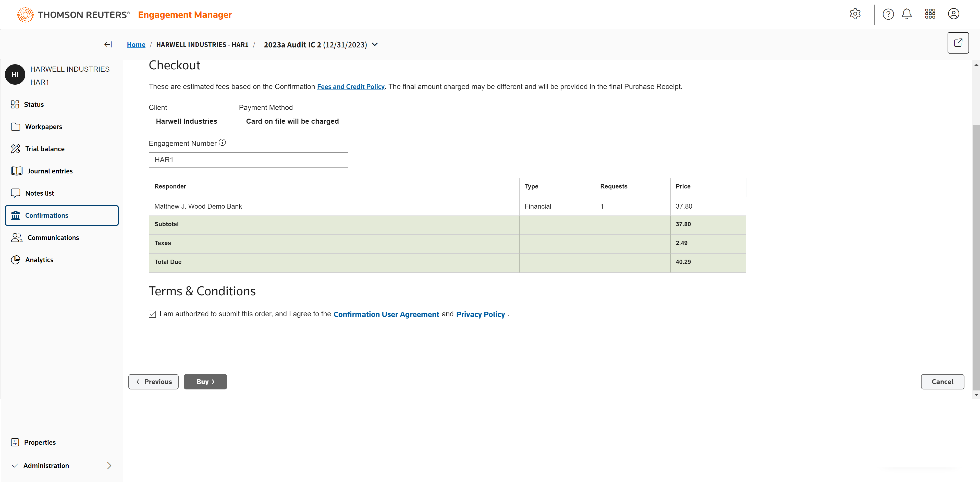This screenshot has width=980, height=482.
Task: Open the Confirmation User Agreement link
Action: click(x=386, y=314)
